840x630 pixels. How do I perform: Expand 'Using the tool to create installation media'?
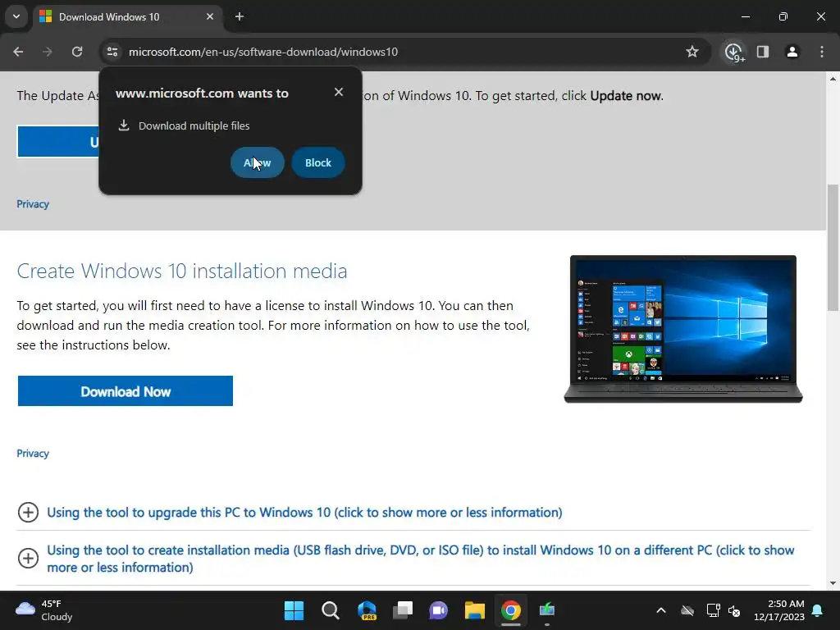(x=421, y=558)
